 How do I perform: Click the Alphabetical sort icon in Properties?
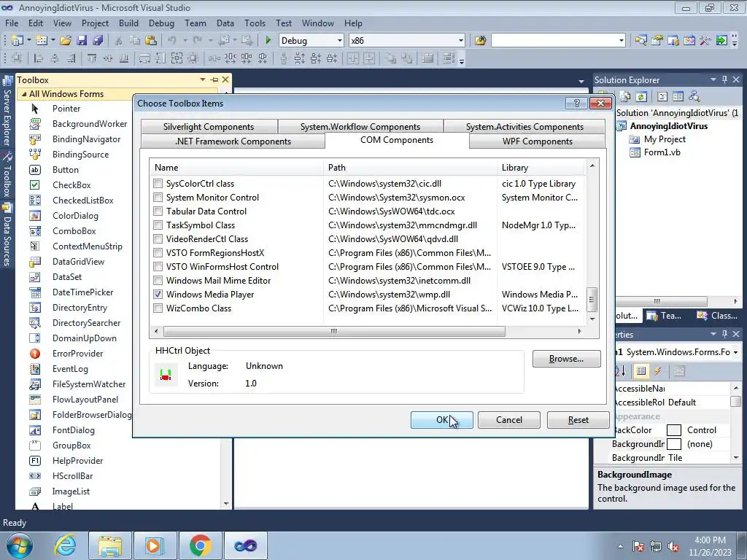point(621,371)
